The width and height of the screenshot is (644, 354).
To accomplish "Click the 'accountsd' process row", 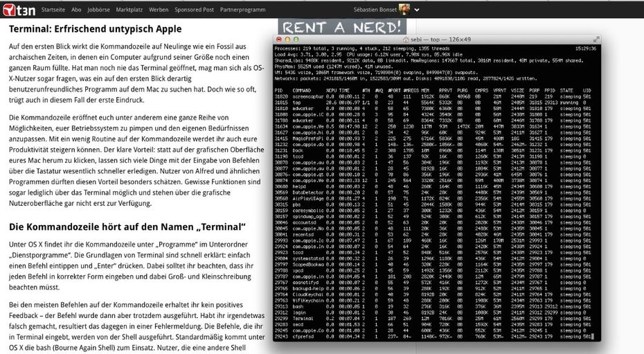I will (433, 222).
